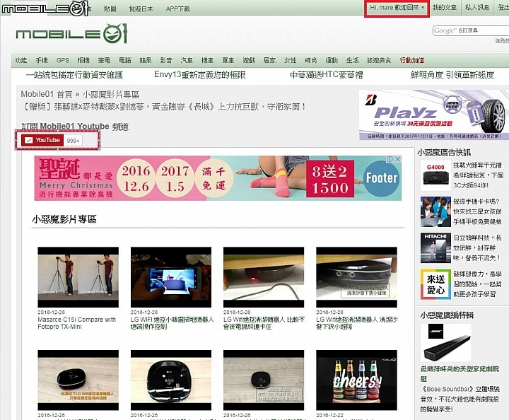The height and width of the screenshot is (420, 509).
Task: Select 功能 in the category navigation
Action: (21, 60)
